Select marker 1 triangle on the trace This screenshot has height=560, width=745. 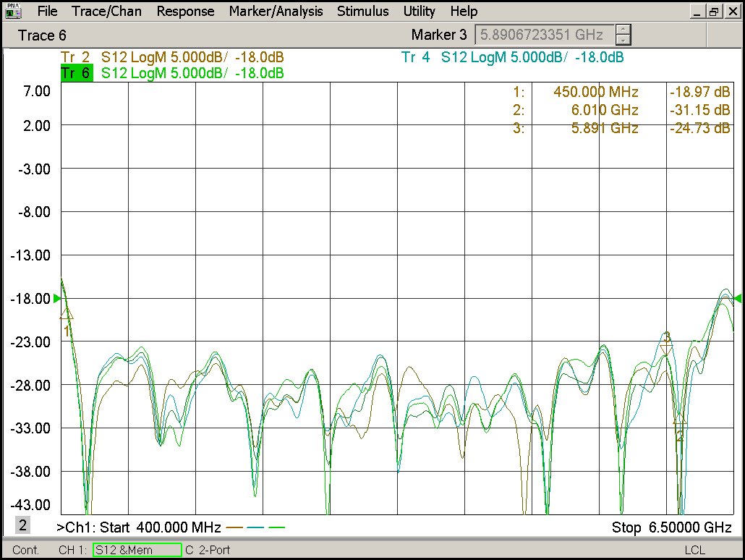click(x=67, y=314)
